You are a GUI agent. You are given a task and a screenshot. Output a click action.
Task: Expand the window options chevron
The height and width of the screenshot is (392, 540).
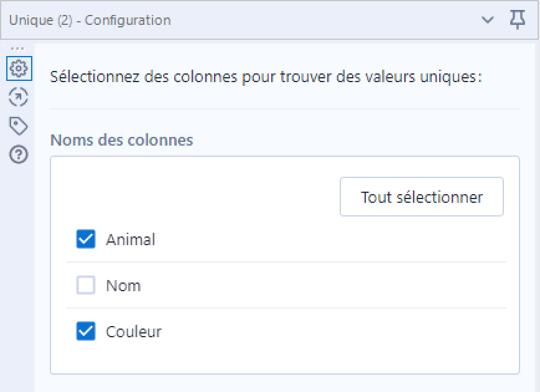tap(487, 20)
